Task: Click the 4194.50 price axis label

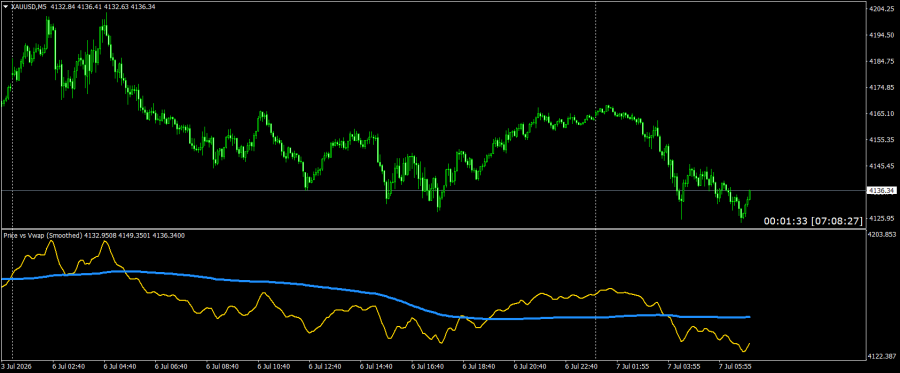Action: 881,35
